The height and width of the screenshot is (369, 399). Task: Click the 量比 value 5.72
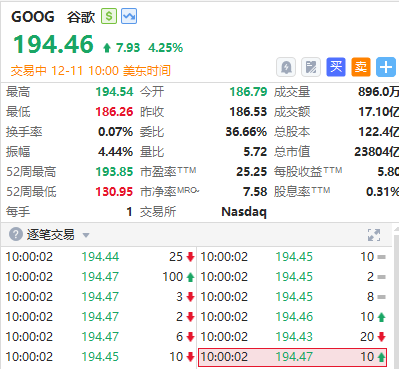click(255, 152)
